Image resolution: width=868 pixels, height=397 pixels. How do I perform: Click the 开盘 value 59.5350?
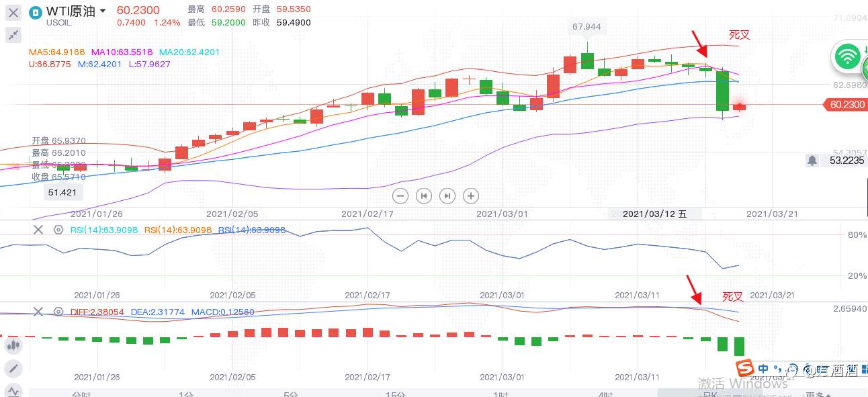coord(293,10)
